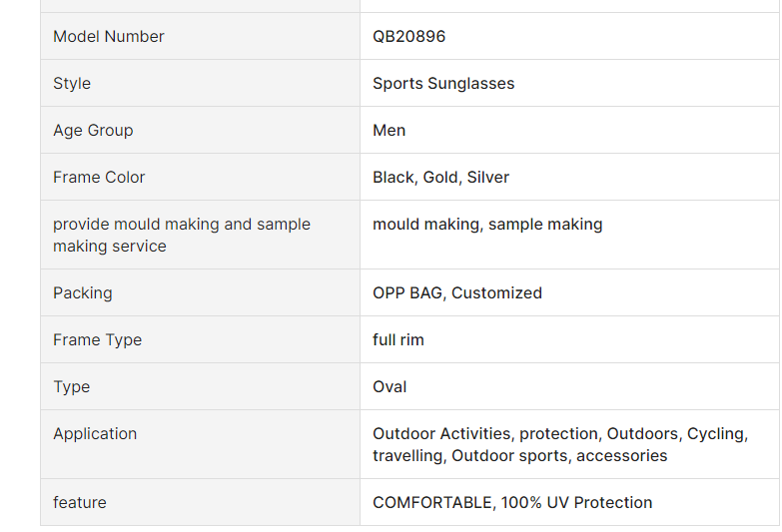Click the Frame Type label

pos(98,340)
